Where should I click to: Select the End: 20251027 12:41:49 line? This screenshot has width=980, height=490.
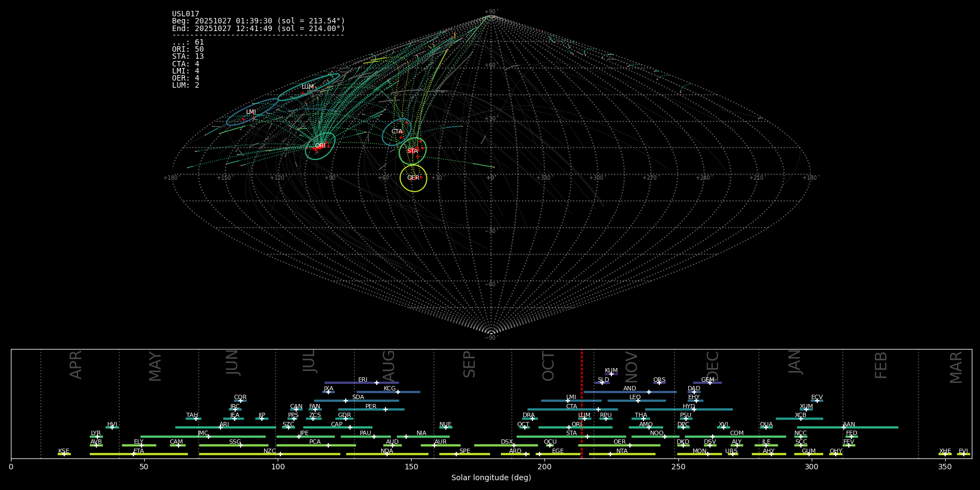click(x=259, y=28)
